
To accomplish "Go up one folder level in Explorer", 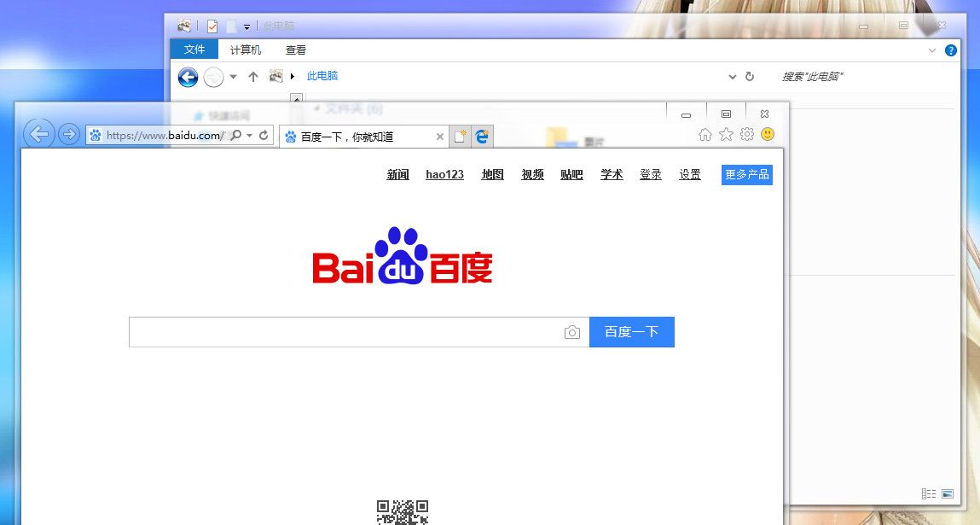I will point(253,76).
